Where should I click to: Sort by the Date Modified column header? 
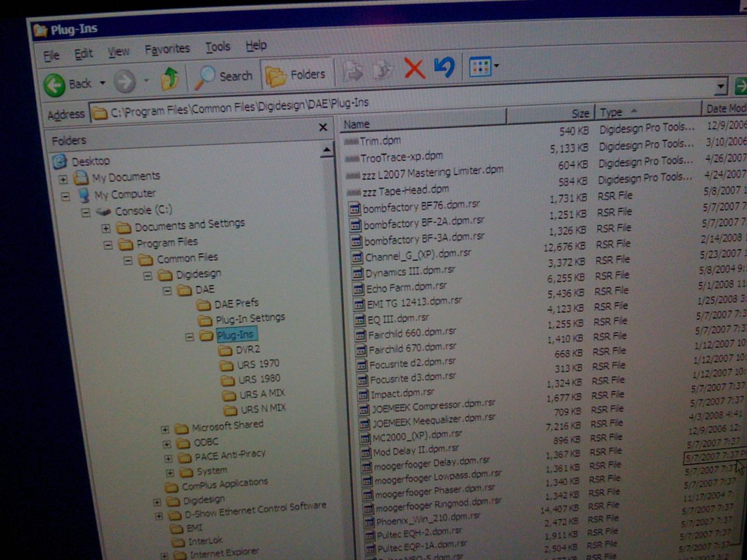pyautogui.click(x=725, y=108)
